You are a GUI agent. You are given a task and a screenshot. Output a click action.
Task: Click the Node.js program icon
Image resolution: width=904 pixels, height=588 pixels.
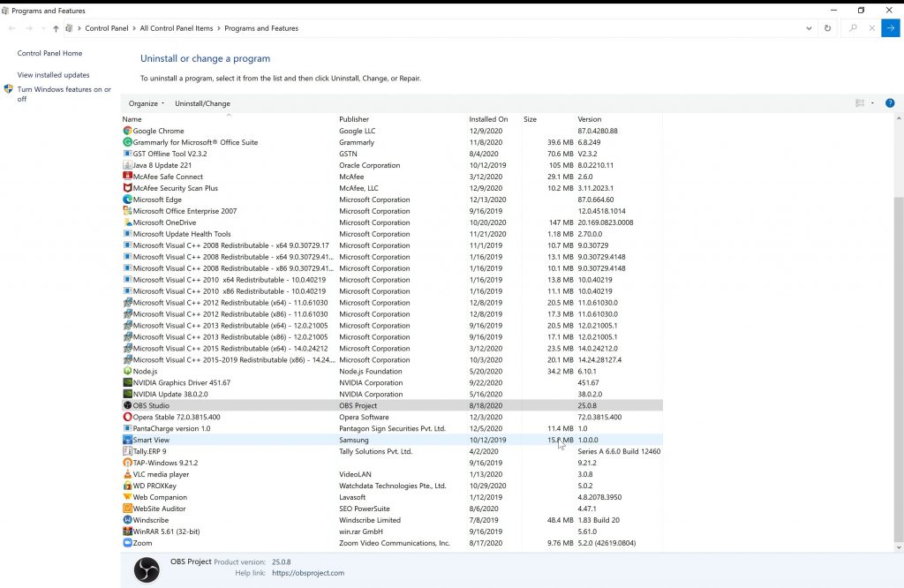pyautogui.click(x=127, y=371)
